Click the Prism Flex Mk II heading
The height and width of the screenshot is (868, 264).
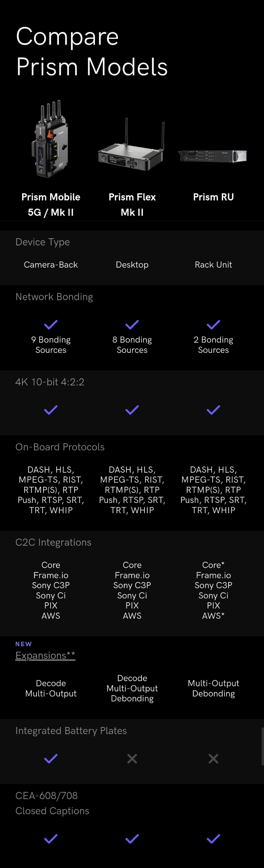(132, 205)
